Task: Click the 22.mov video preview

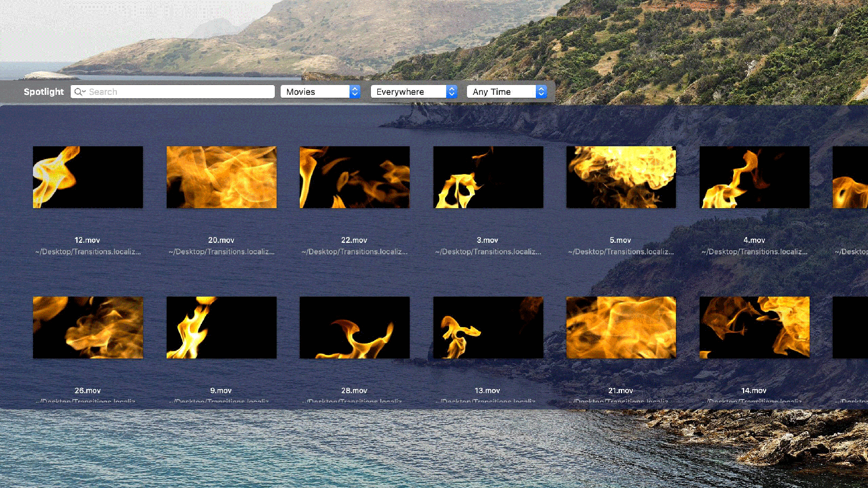Action: (x=354, y=177)
